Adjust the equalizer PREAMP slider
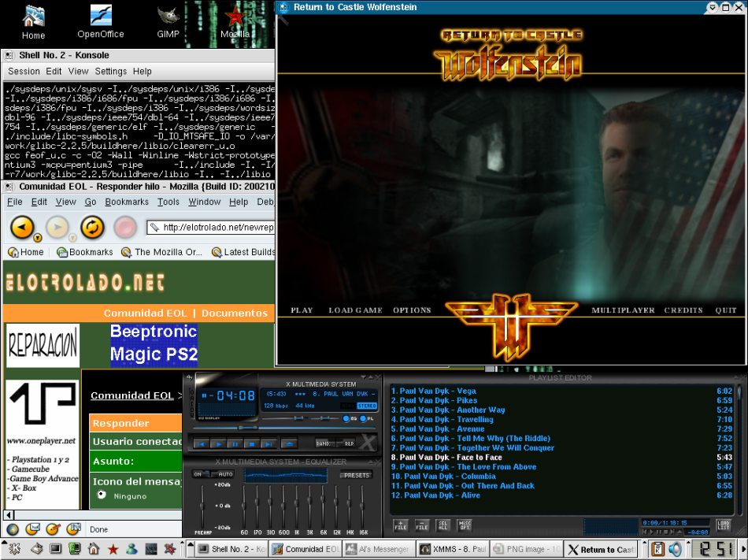 point(203,506)
